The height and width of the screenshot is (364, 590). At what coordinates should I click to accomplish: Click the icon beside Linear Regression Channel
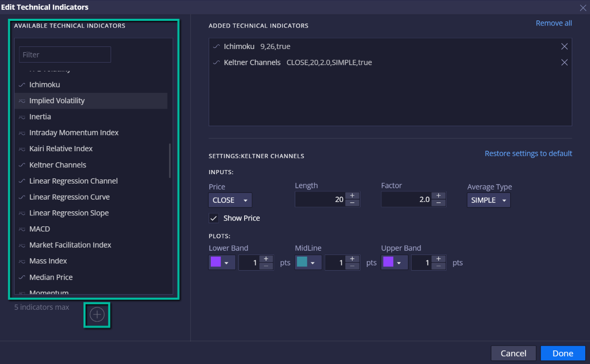coord(22,181)
